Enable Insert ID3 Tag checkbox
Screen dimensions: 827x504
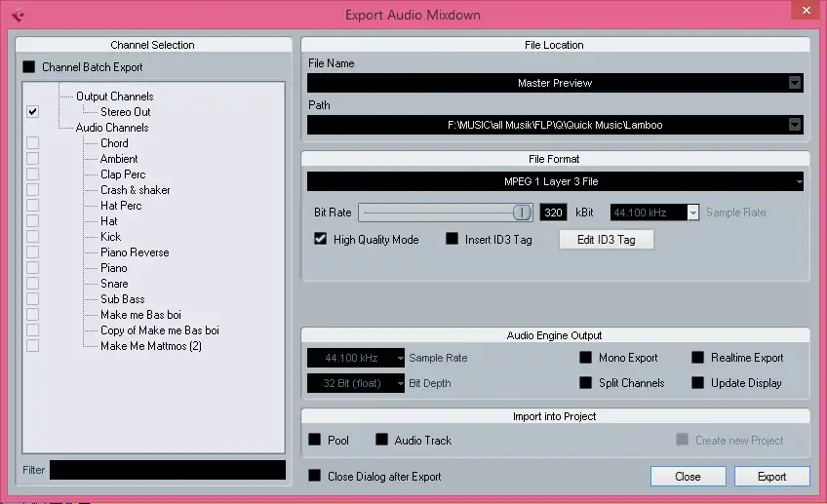click(x=452, y=239)
